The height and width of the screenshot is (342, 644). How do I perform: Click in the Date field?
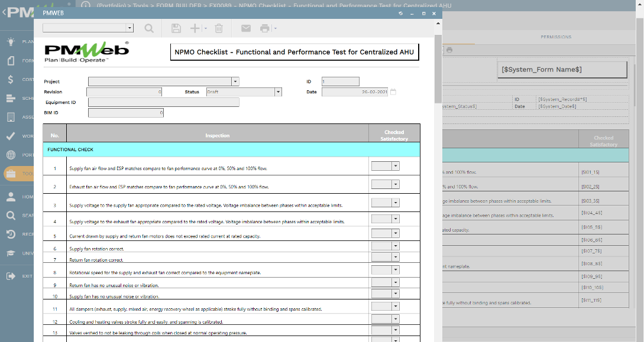click(x=355, y=92)
